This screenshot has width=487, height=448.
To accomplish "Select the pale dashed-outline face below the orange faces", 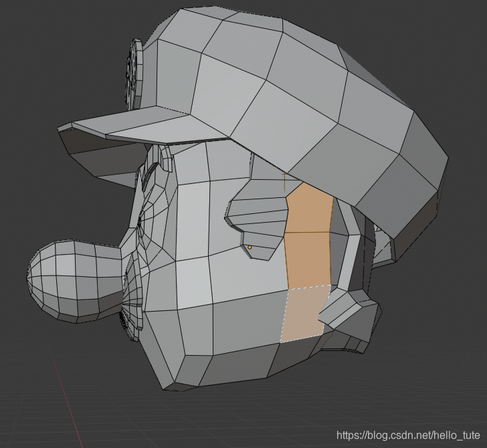I will (x=304, y=314).
